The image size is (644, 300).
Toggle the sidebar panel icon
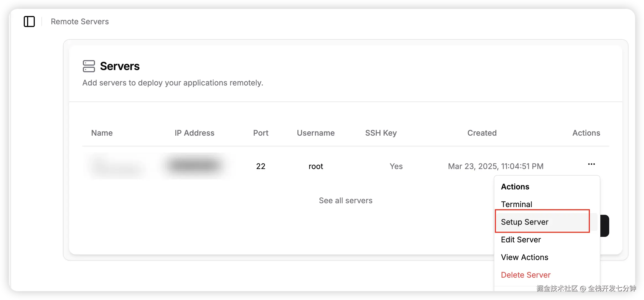coord(29,22)
